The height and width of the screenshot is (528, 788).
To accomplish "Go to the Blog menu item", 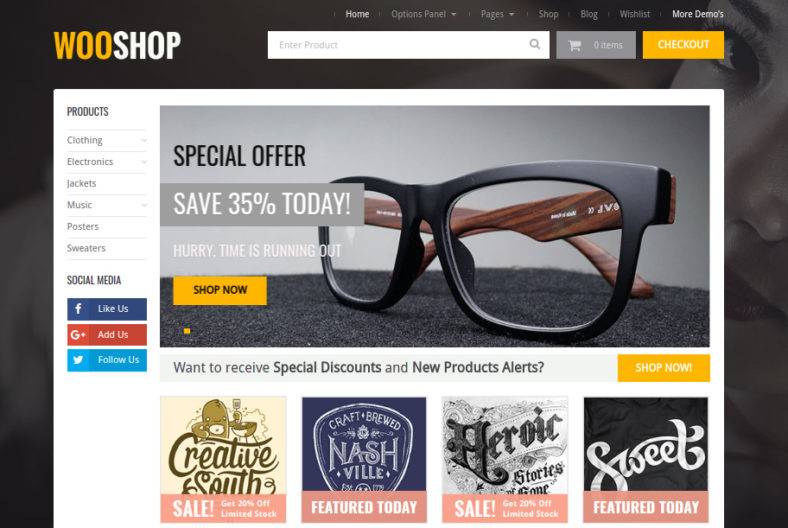I will pyautogui.click(x=589, y=14).
